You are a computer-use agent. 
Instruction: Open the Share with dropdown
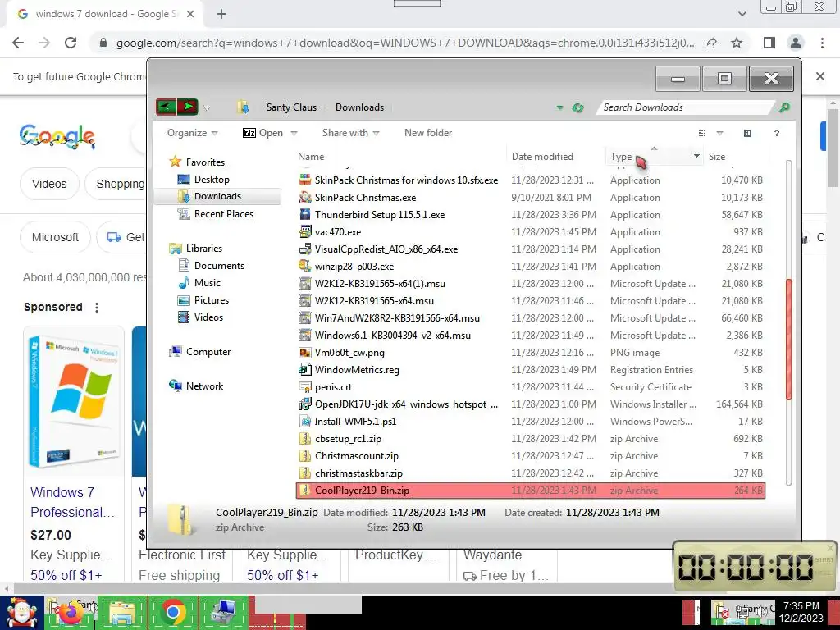[x=350, y=133]
